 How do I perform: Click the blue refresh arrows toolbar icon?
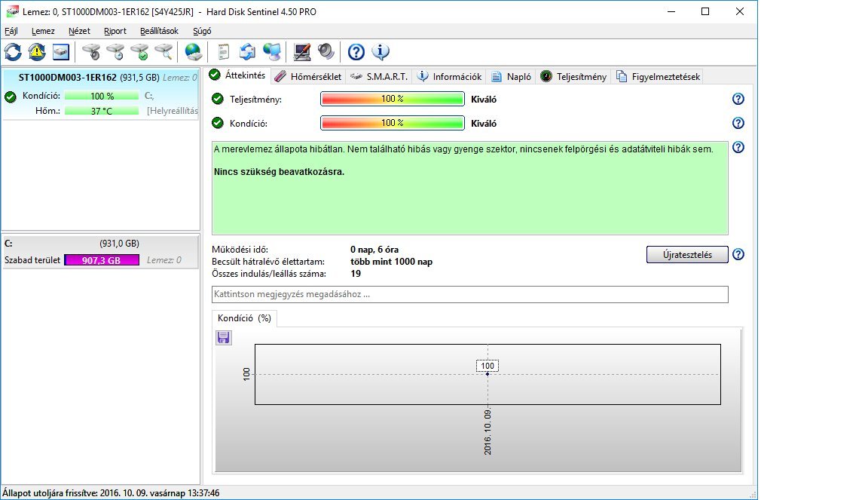point(13,52)
